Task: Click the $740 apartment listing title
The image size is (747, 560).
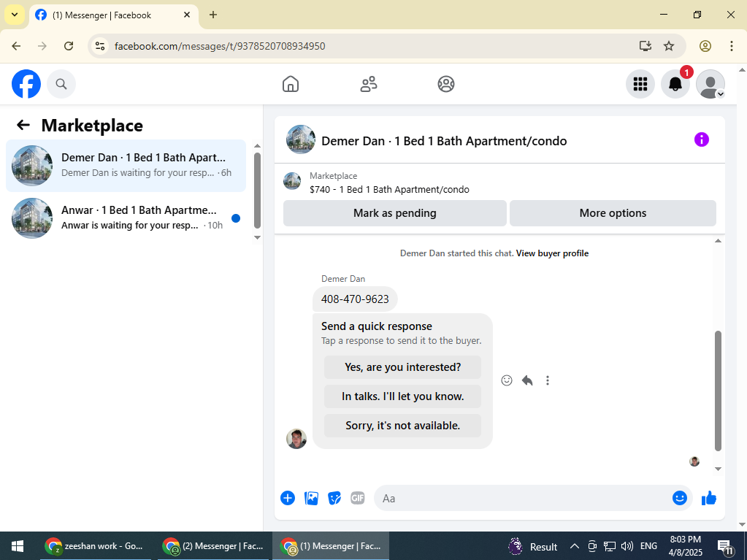Action: 389,190
